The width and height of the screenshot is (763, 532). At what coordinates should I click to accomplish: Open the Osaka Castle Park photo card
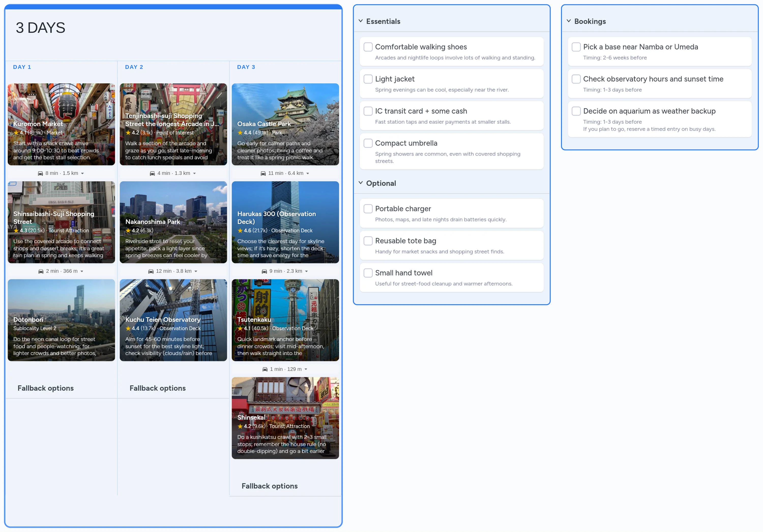point(285,110)
